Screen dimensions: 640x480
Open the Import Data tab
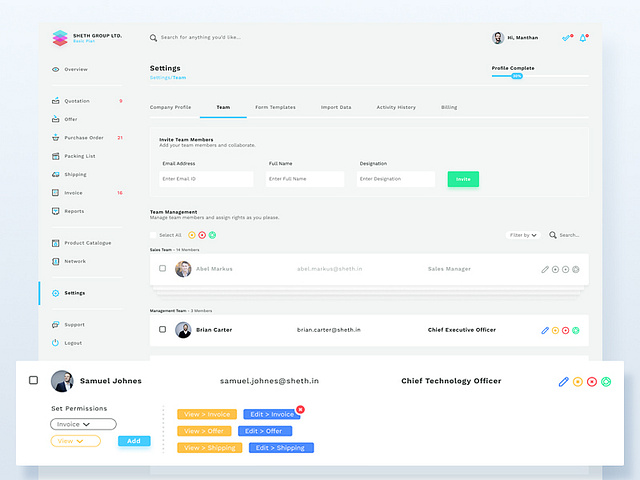[x=336, y=107]
